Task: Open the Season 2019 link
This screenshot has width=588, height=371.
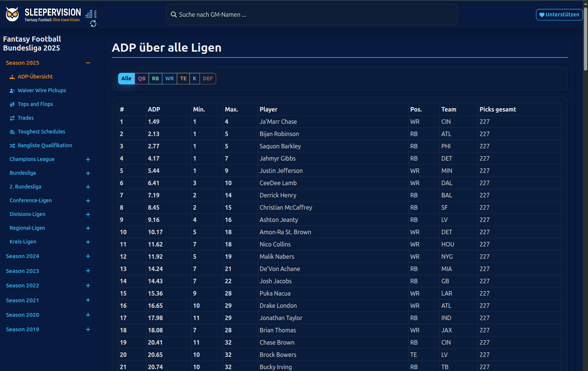Action: 22,329
